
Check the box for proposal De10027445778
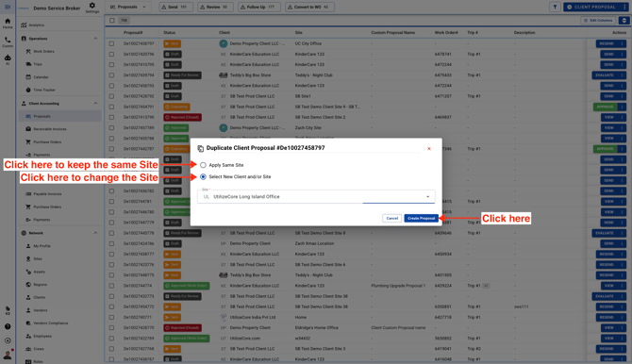coord(111,233)
